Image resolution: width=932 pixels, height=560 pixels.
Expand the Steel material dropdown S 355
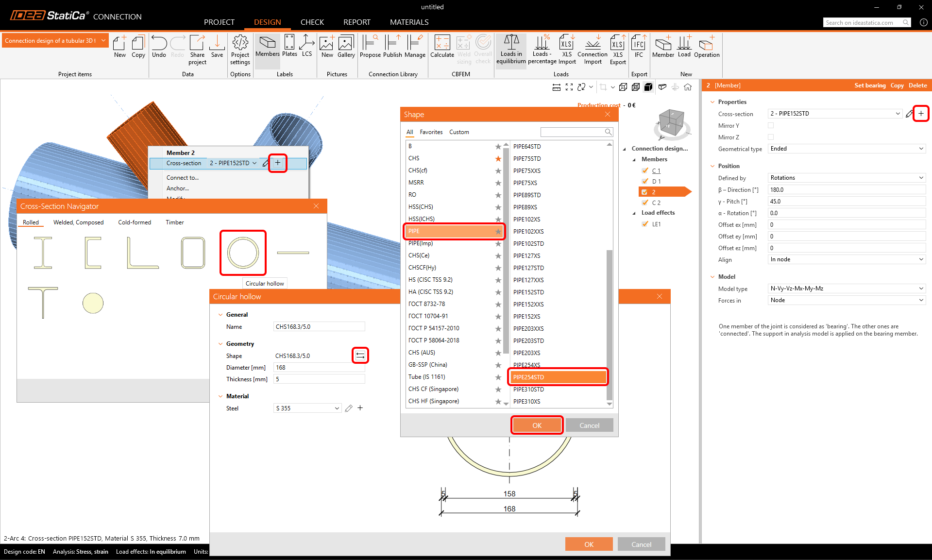(307, 408)
